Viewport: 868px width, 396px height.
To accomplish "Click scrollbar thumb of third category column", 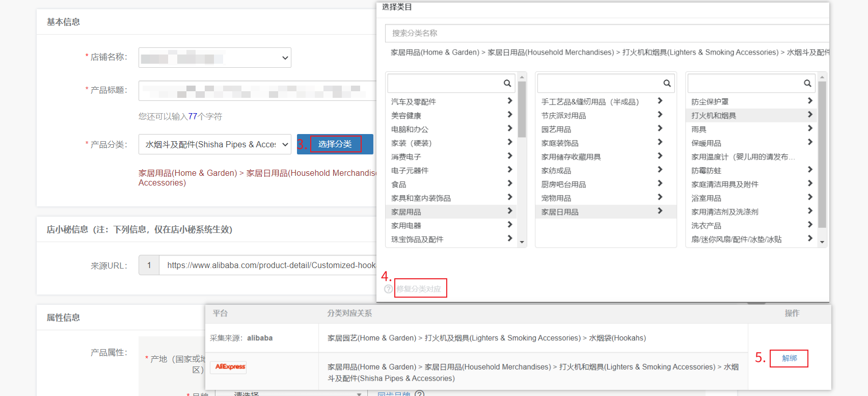I will tap(822, 154).
